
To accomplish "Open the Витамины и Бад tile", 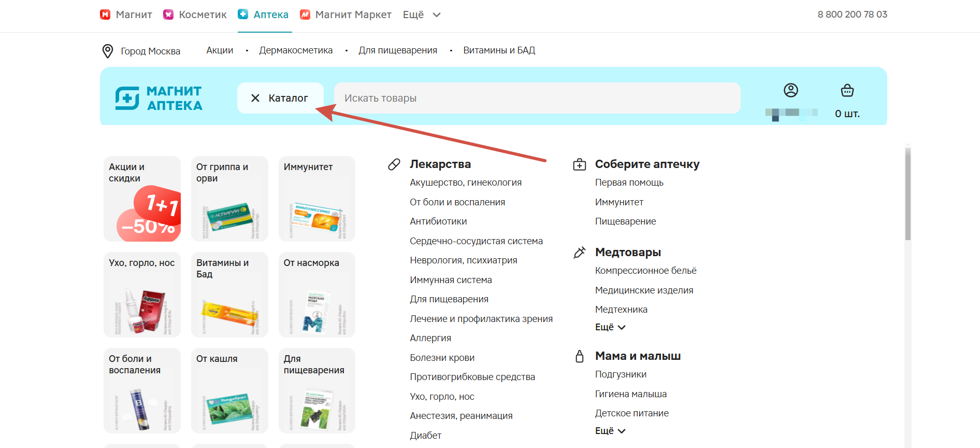I will tap(229, 295).
